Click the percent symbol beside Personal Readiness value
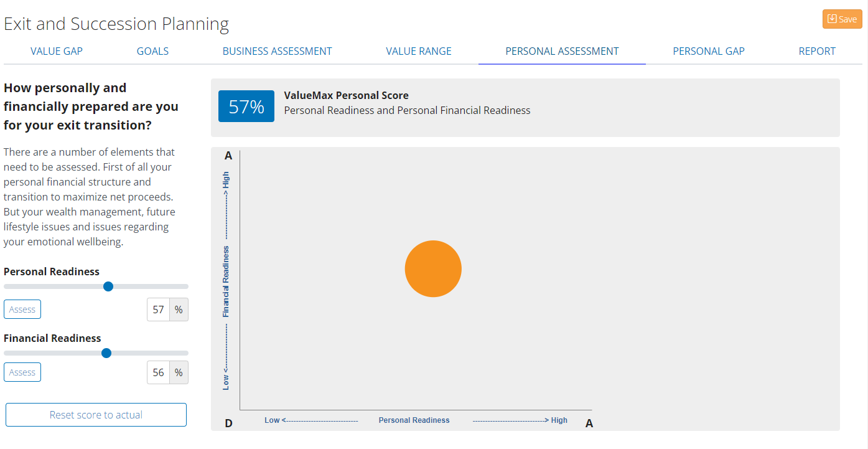The width and height of the screenshot is (868, 449). (179, 310)
